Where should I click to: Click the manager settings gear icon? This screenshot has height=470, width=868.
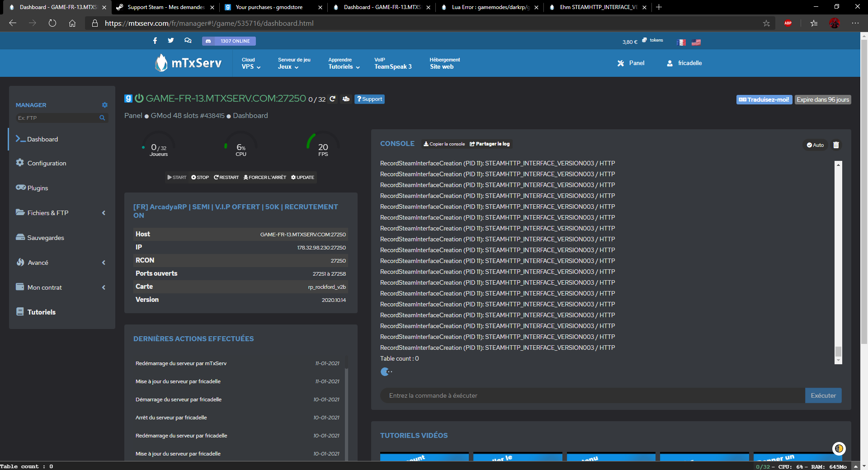click(105, 105)
